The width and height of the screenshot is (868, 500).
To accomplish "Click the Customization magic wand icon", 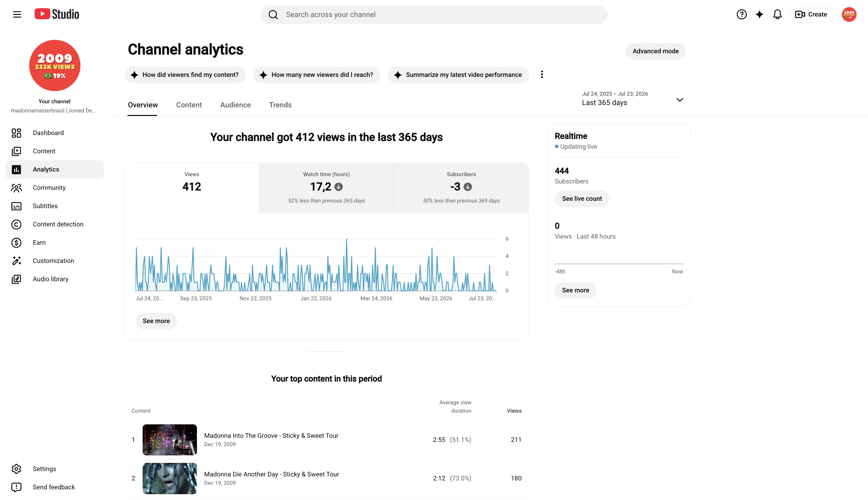I will 16,261.
